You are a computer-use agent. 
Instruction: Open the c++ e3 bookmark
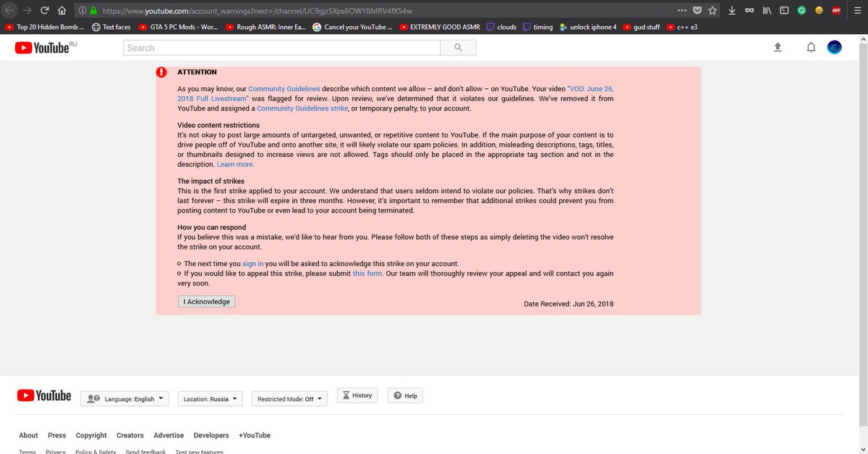click(x=682, y=27)
